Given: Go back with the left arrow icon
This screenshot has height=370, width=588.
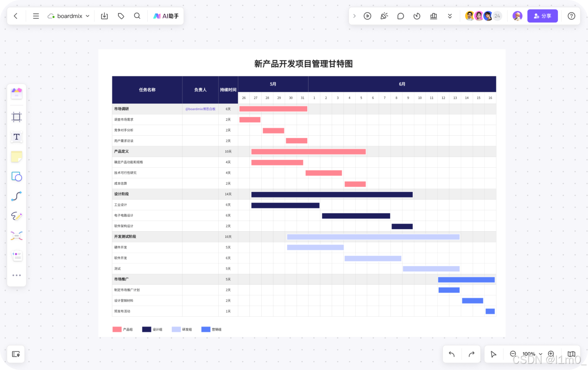Looking at the screenshot, I should [x=16, y=16].
